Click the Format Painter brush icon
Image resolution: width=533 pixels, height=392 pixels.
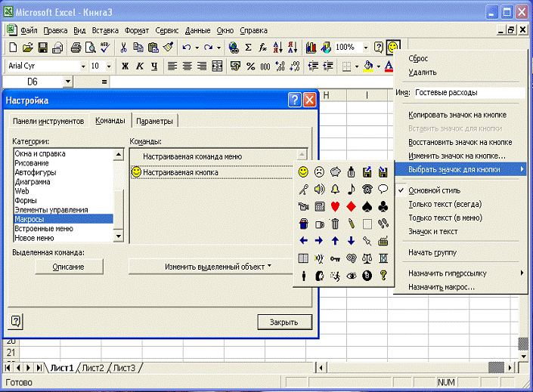pos(169,48)
